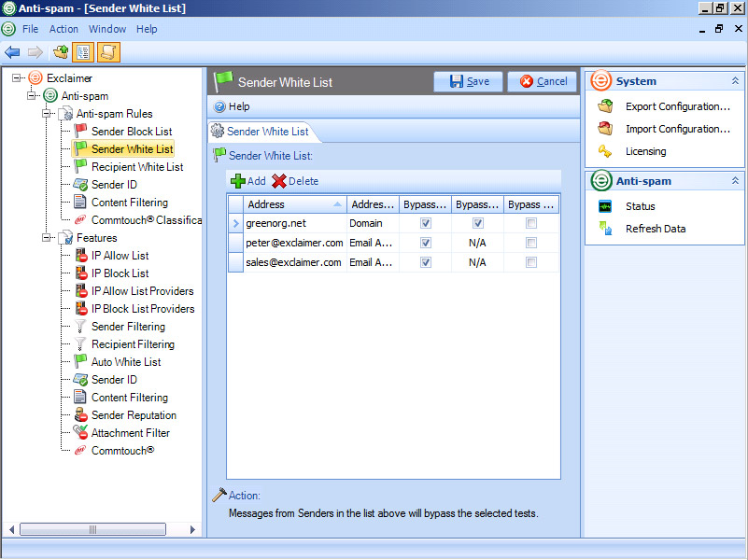
Task: Open the Action menu
Action: pos(64,29)
